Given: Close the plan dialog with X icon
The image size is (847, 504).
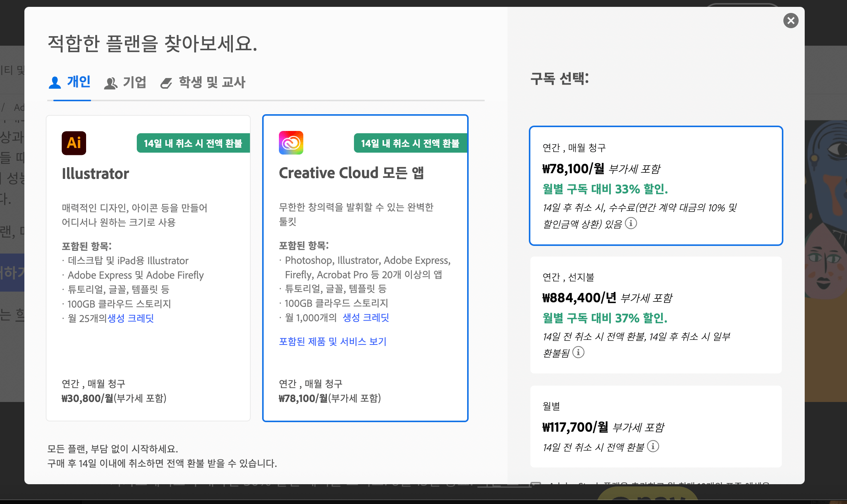Looking at the screenshot, I should point(791,21).
